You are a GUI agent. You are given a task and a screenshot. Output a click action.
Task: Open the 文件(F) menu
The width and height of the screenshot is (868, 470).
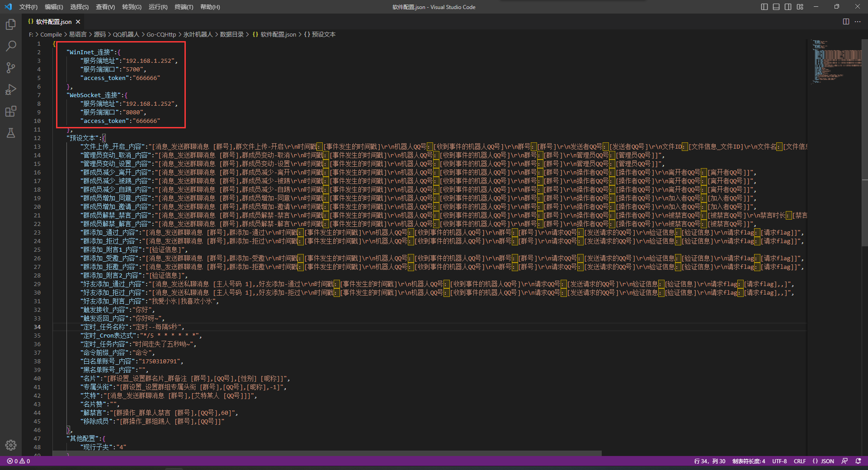(28, 7)
